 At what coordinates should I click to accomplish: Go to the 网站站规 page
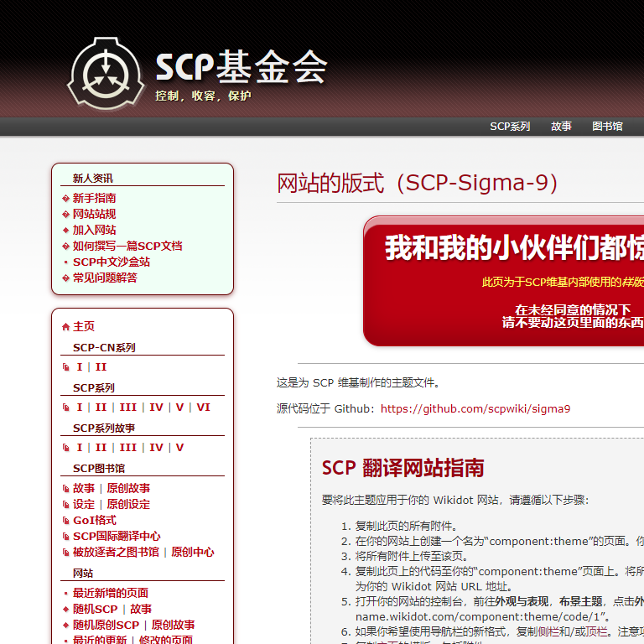(x=94, y=215)
